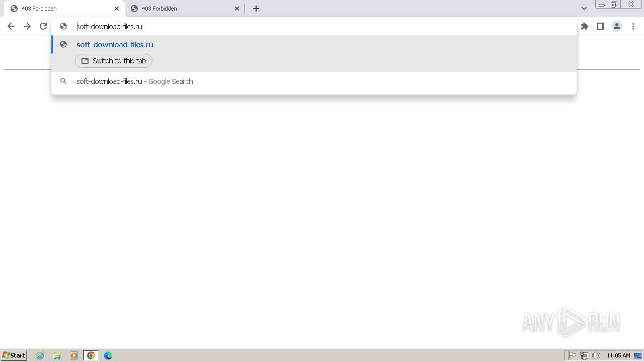This screenshot has width=644, height=362.
Task: Open the Chrome three-dot menu
Action: click(633, 26)
